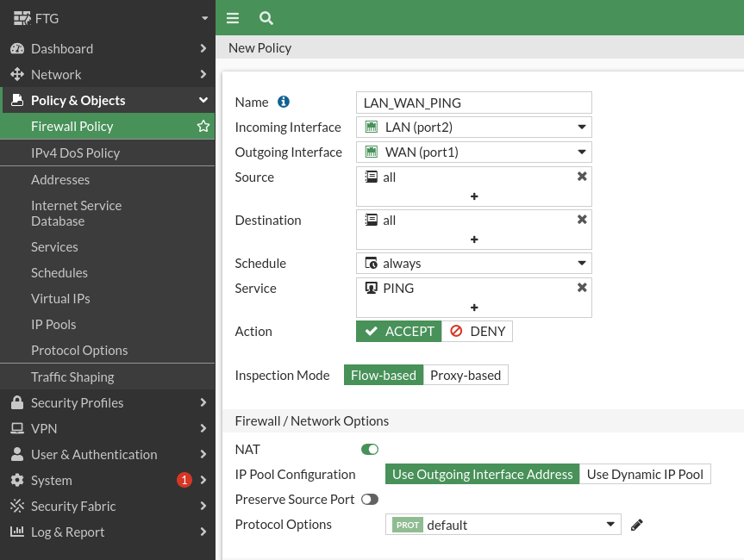The height and width of the screenshot is (560, 744).
Task: Click the hamburger menu icon in header
Action: pos(233,18)
